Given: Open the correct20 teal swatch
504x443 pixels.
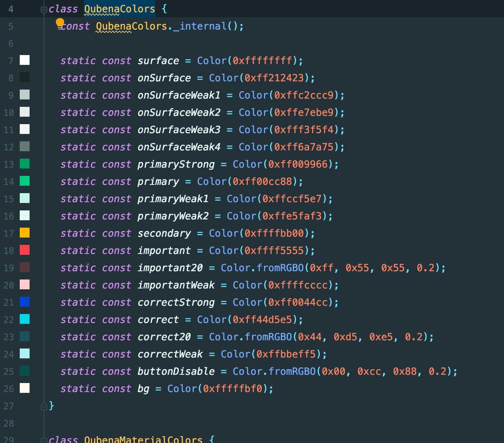Looking at the screenshot, I should pos(24,336).
